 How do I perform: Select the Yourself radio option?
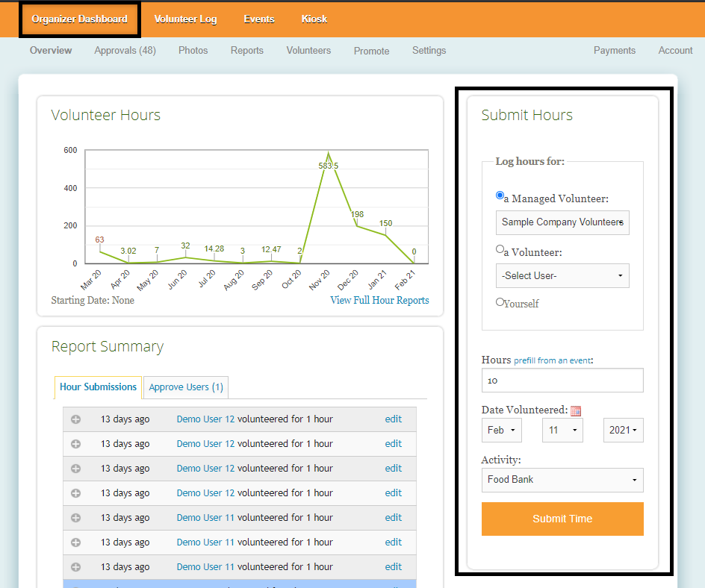[500, 302]
